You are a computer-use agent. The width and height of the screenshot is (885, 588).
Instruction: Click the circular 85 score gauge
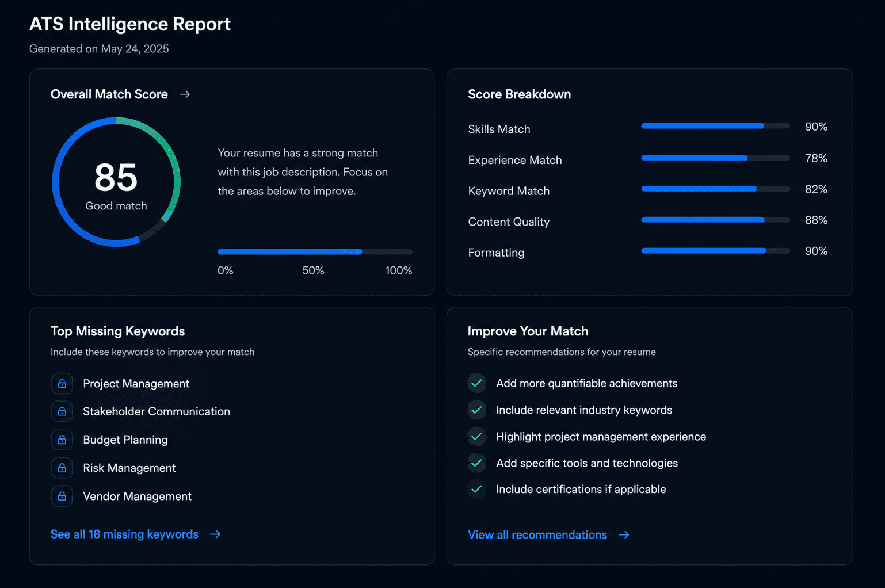coord(116,182)
